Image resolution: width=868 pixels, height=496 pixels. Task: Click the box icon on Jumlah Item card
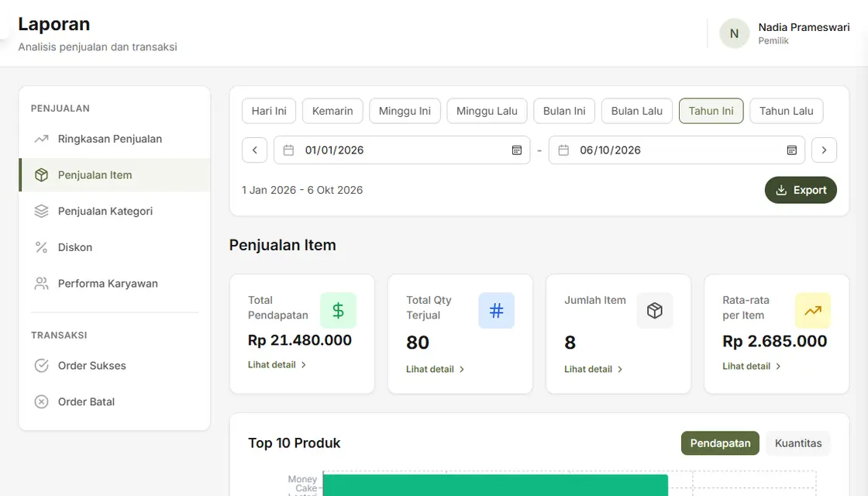coord(655,311)
